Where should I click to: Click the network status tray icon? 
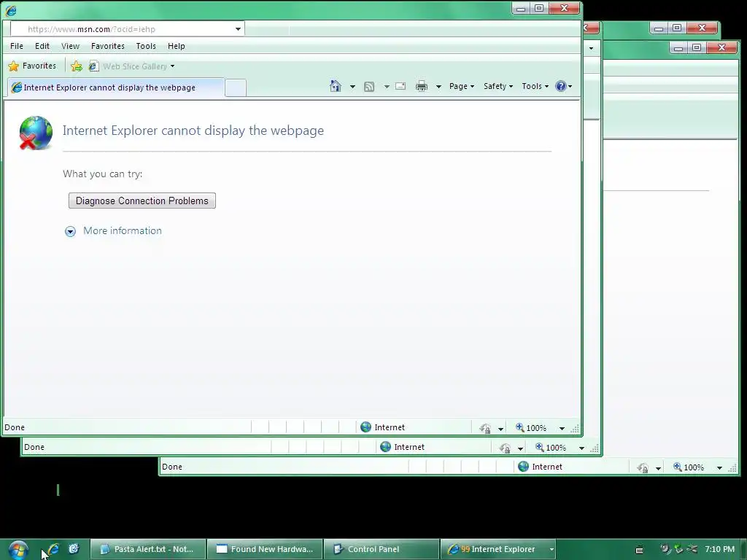(692, 549)
